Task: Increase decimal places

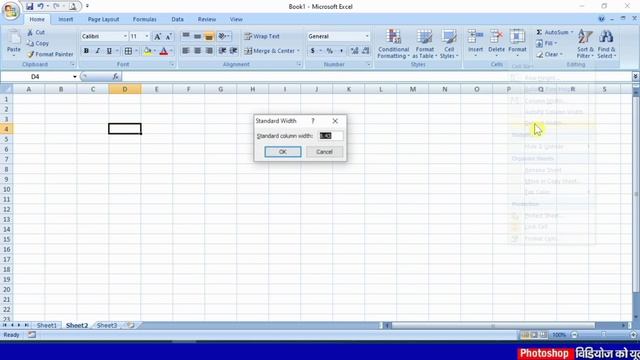Action: [x=354, y=51]
